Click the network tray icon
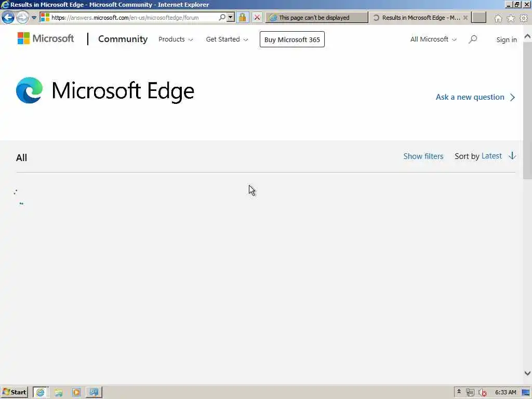 tap(470, 392)
